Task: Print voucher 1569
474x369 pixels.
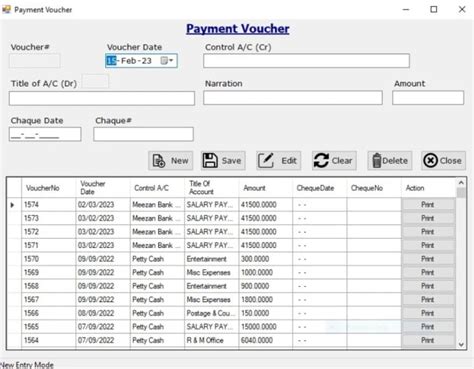Action: (x=428, y=272)
